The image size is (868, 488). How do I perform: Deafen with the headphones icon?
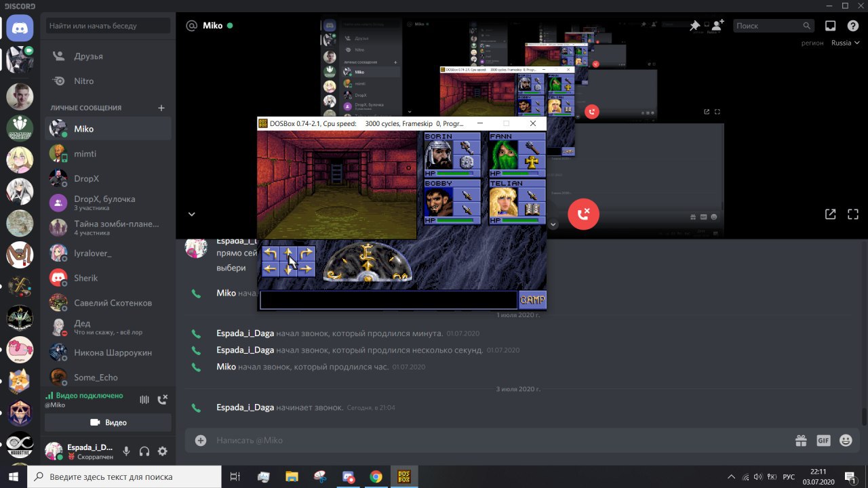(x=144, y=451)
